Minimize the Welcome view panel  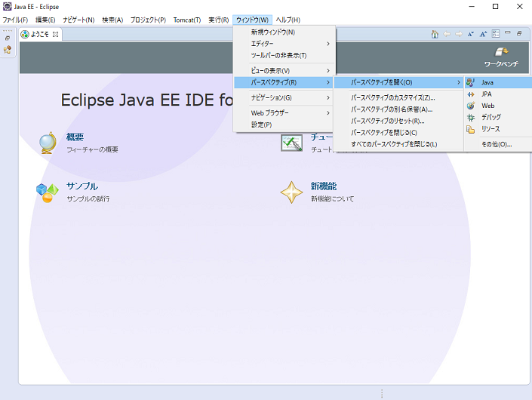(508, 32)
